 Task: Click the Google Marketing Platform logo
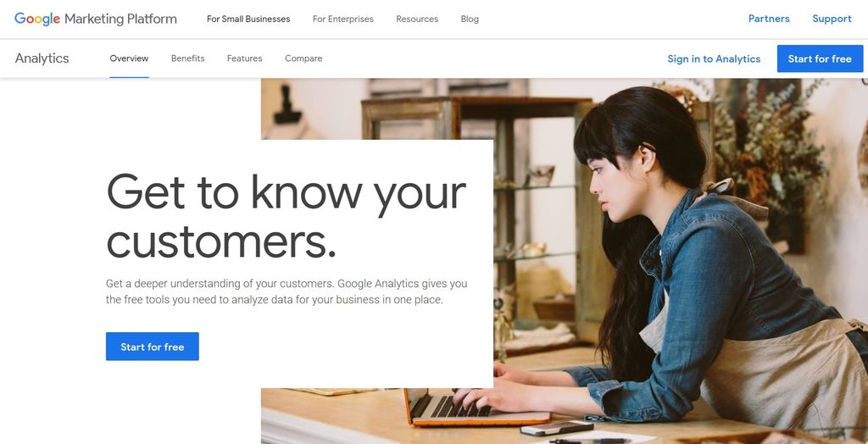pos(95,19)
